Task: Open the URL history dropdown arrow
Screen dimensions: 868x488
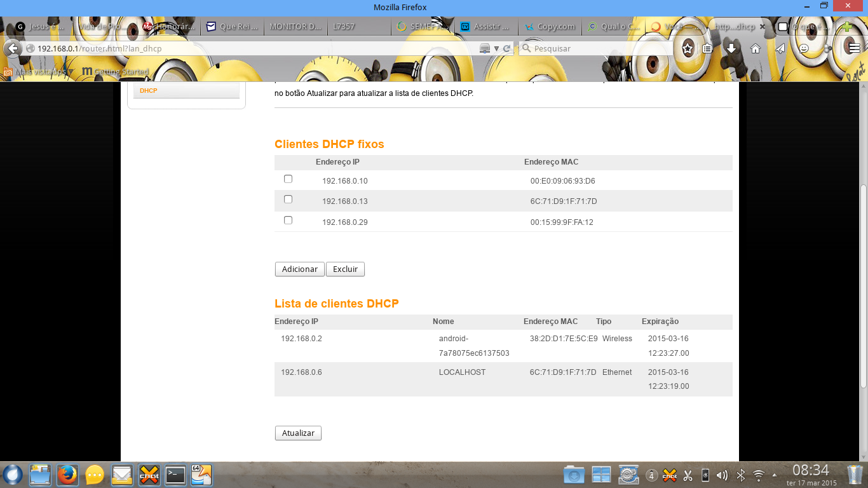Action: (497, 48)
